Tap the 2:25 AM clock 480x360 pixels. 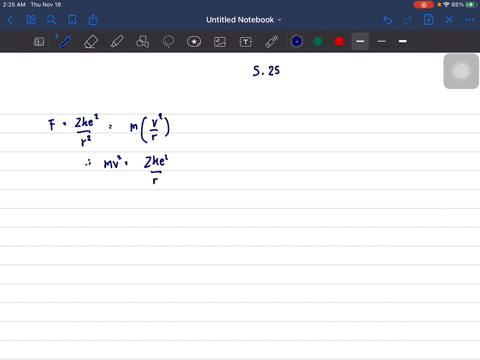tap(14, 5)
